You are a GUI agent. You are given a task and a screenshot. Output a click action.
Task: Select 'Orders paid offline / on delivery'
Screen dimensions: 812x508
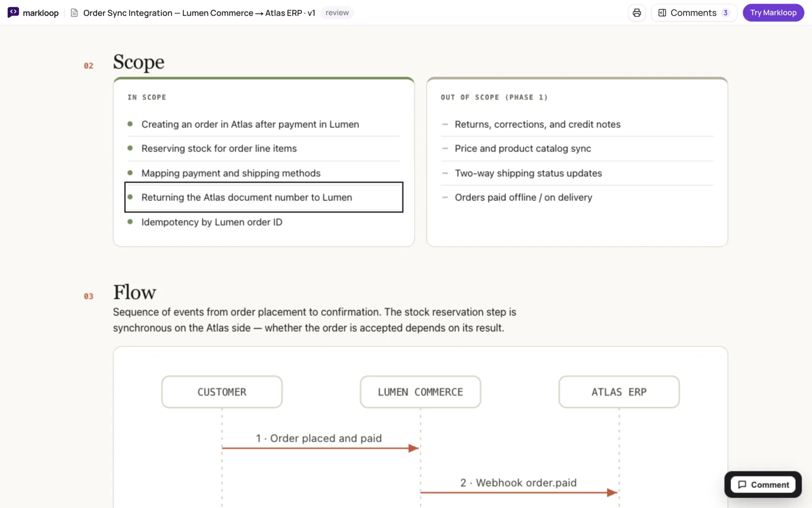tap(577, 197)
